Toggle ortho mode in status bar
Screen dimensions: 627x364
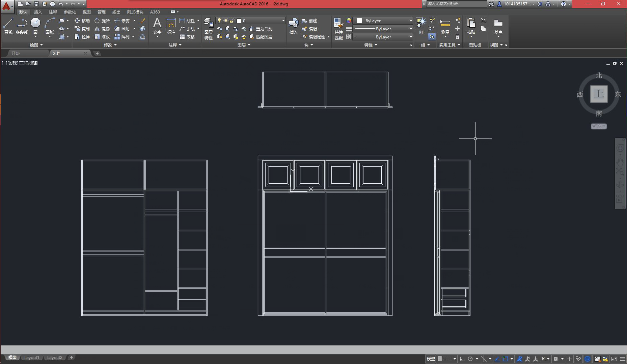pos(462,359)
